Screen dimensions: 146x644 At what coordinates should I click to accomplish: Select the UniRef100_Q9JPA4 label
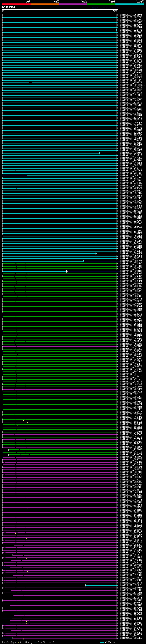131,307
